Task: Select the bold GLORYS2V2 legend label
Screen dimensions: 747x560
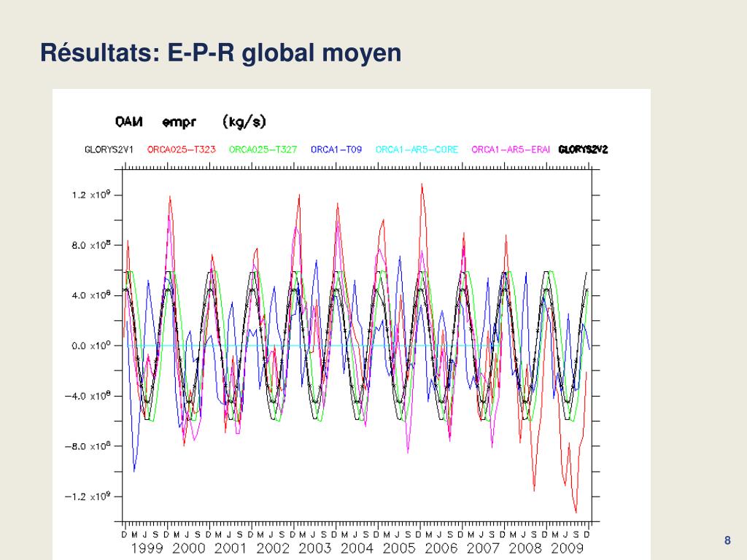Action: click(583, 149)
